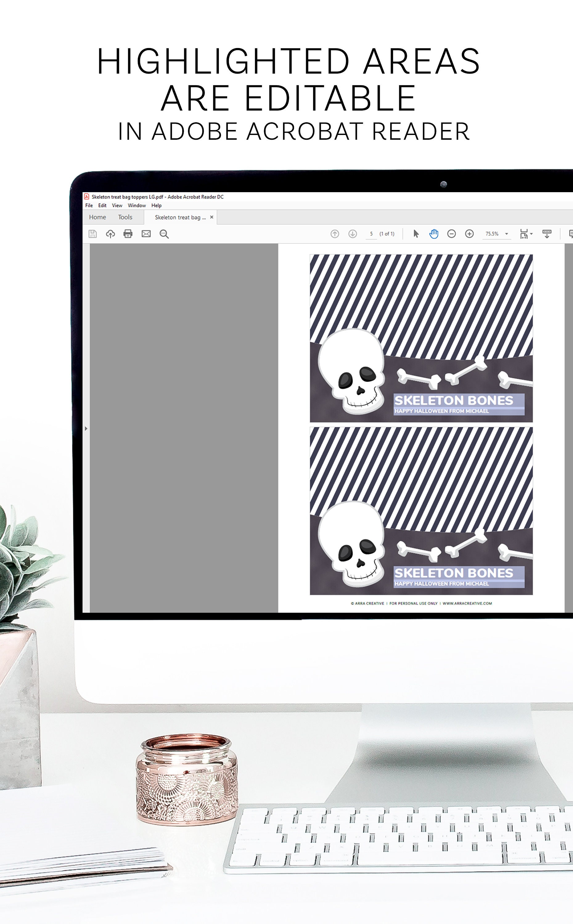Print the Skeleton treat bag document

click(x=127, y=234)
